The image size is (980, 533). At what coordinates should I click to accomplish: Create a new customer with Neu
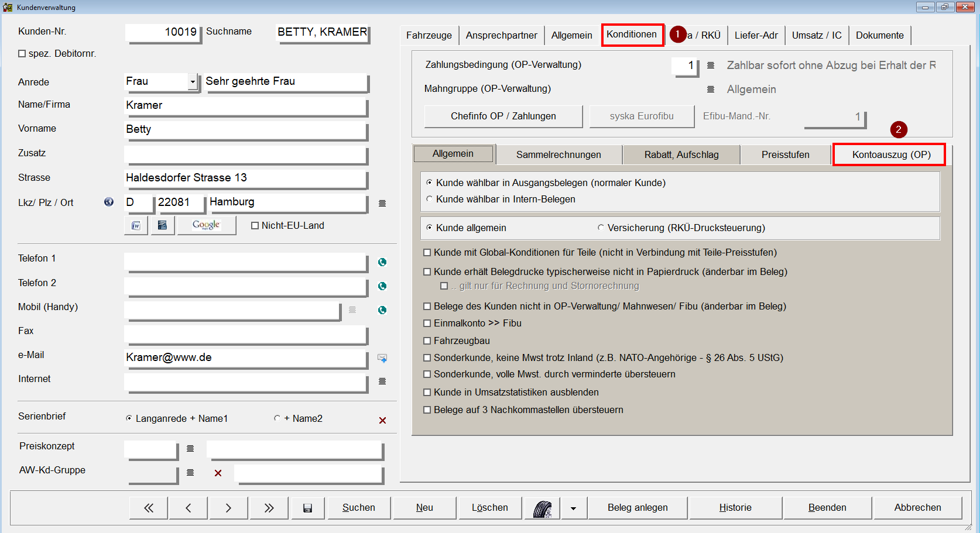[424, 508]
